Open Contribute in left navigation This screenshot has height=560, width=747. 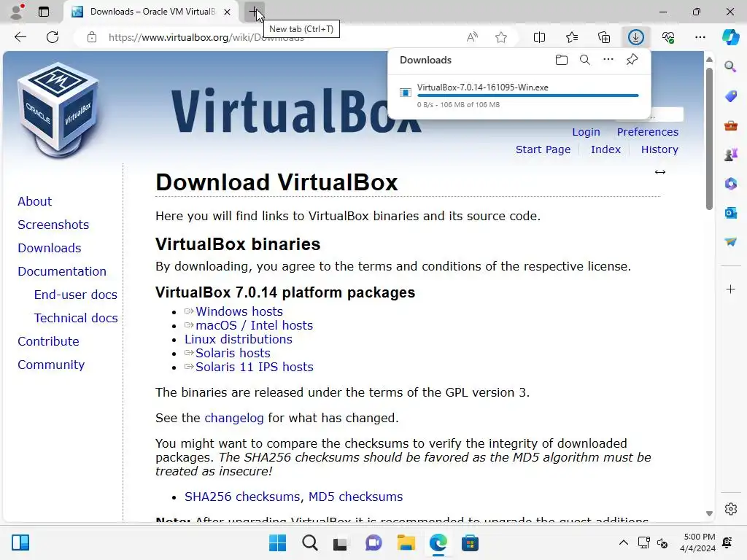pyautogui.click(x=48, y=341)
